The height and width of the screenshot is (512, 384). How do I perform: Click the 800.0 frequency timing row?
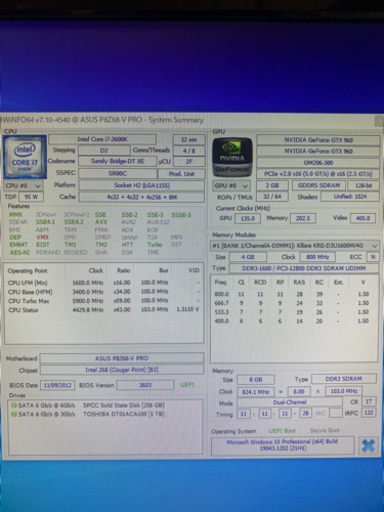[292, 294]
